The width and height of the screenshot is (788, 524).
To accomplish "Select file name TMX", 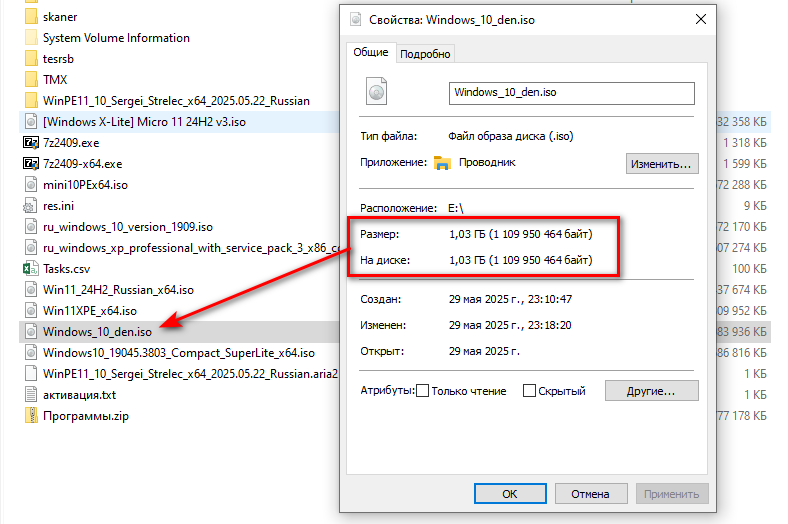I will coord(55,80).
